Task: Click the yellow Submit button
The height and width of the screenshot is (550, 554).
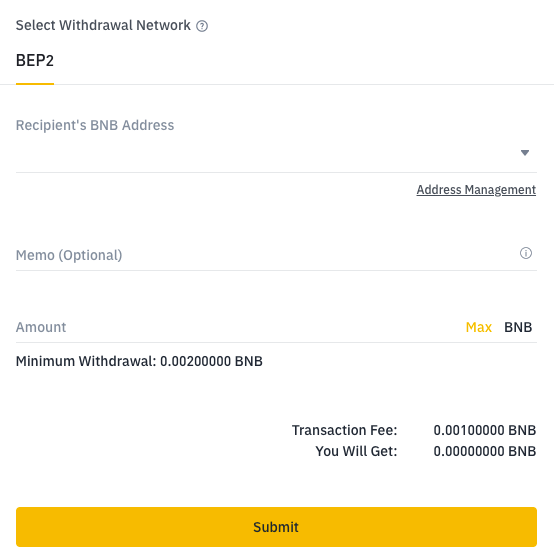Action: (276, 527)
